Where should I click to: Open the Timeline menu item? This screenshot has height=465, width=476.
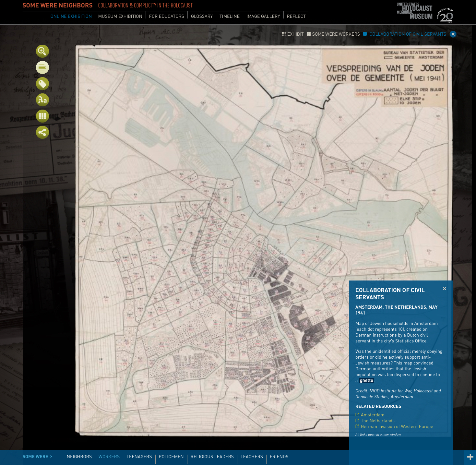[x=229, y=16]
